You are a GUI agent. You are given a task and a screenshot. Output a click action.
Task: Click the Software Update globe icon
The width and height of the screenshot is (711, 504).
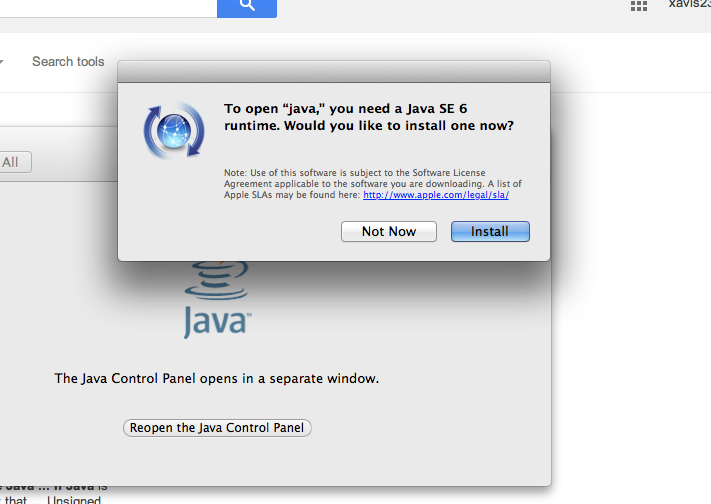click(174, 131)
